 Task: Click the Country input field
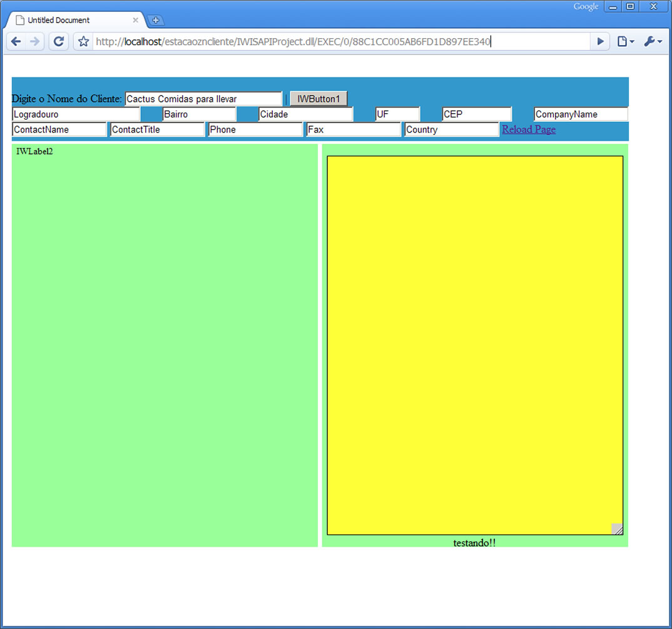click(452, 130)
